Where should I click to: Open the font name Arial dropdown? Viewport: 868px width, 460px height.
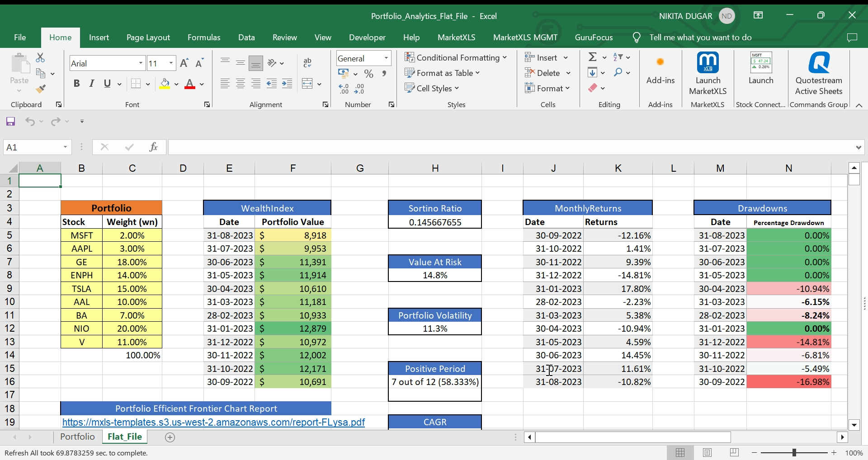[141, 63]
